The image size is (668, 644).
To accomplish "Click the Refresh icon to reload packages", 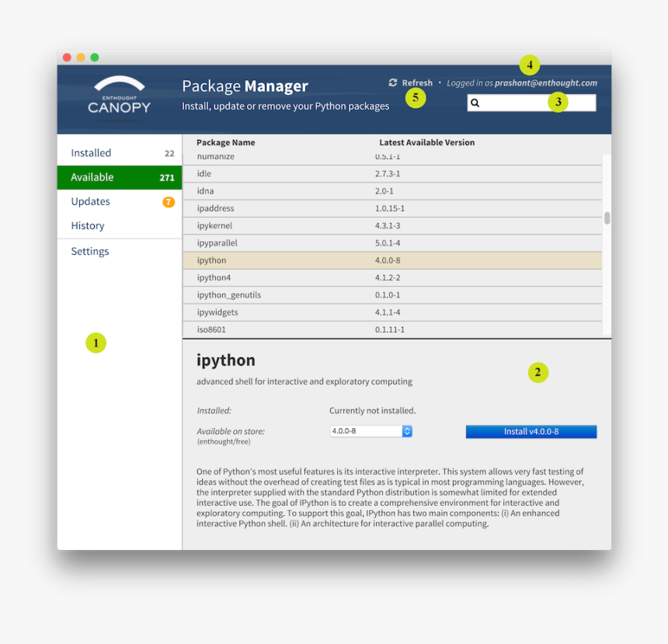I will 393,82.
